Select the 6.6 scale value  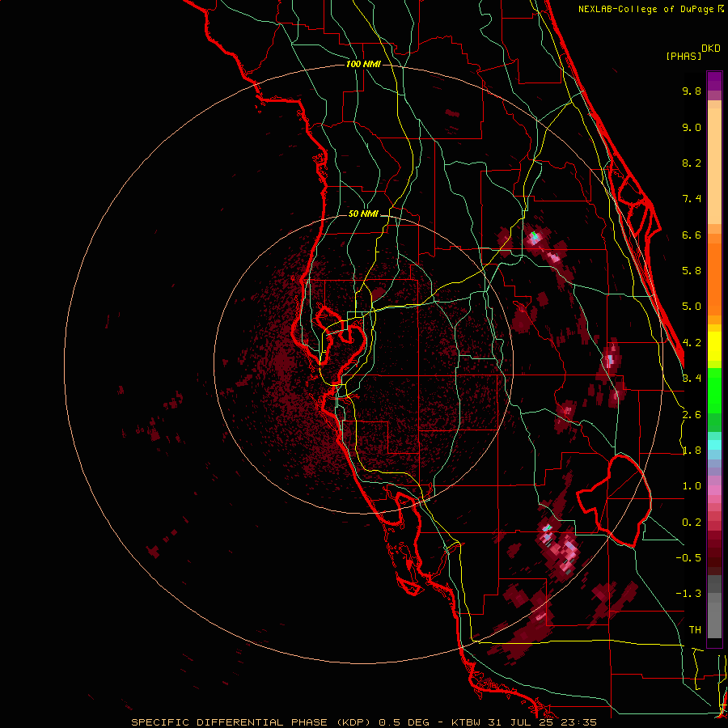(x=692, y=235)
